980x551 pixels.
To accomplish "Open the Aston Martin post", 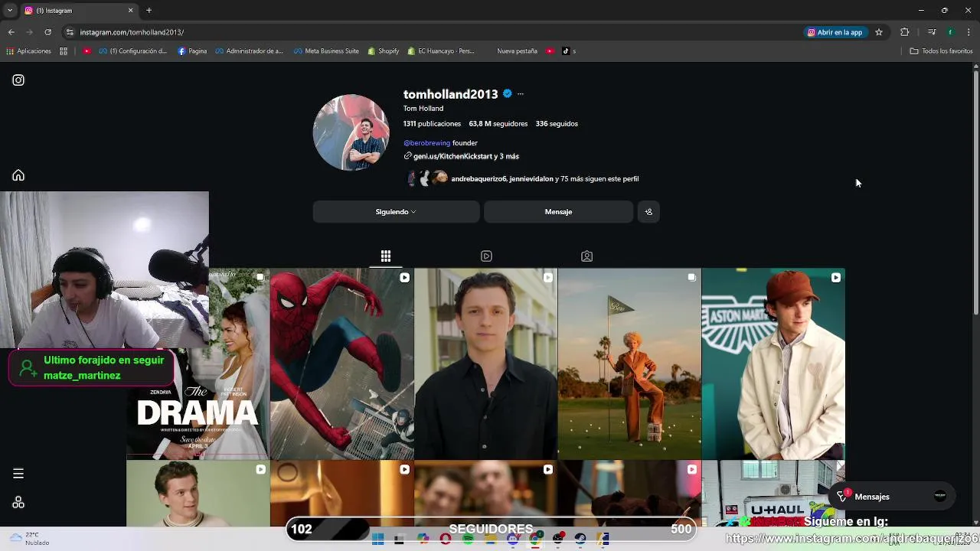I will (x=773, y=364).
